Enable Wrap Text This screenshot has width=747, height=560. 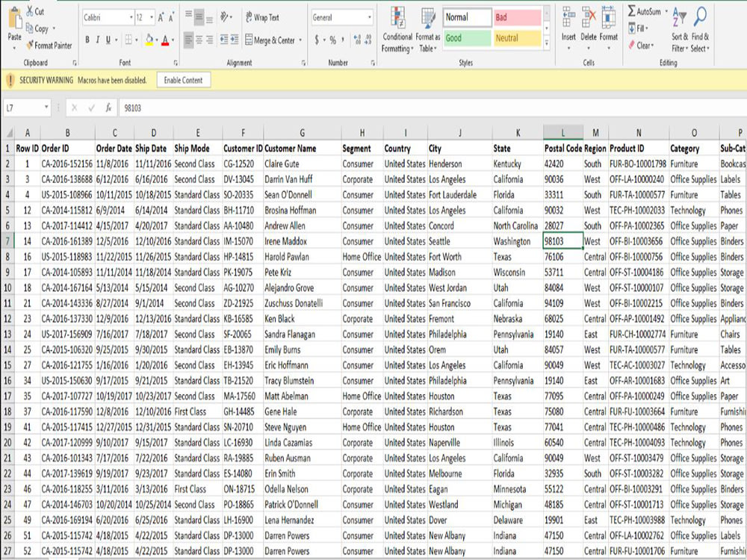pyautogui.click(x=262, y=17)
